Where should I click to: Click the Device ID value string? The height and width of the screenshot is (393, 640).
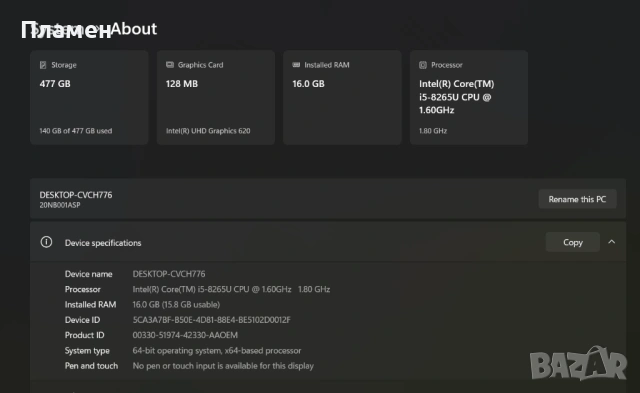point(211,320)
